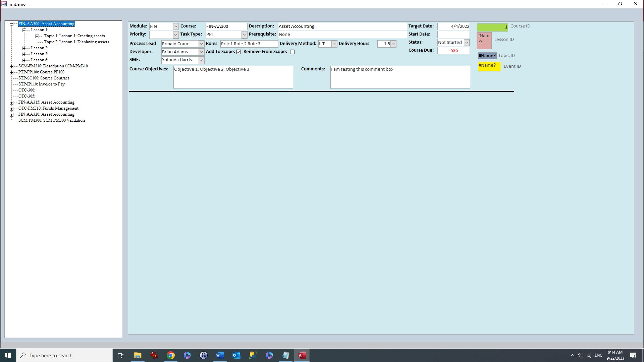Expand the Lesson 6 tree node

pyautogui.click(x=24, y=60)
